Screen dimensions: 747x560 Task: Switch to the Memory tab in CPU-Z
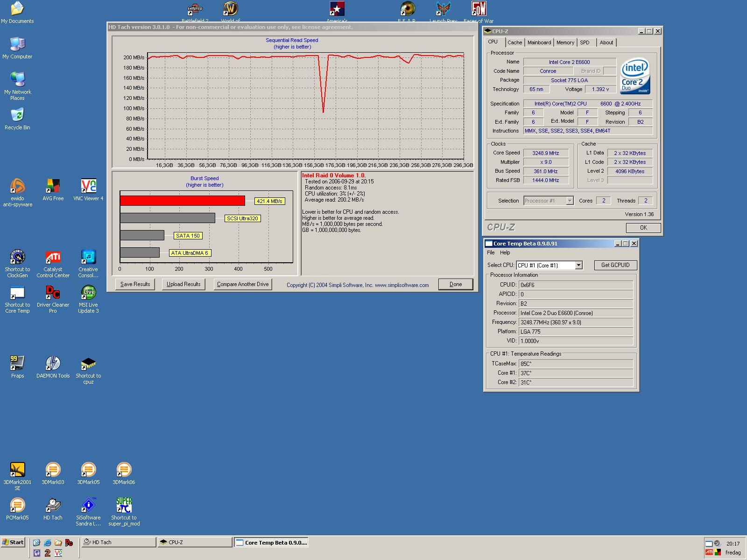[x=565, y=42]
